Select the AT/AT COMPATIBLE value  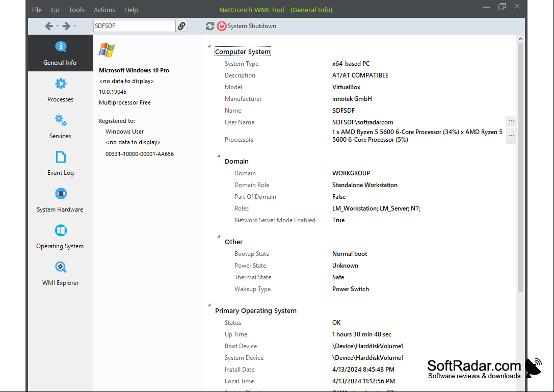coord(360,75)
